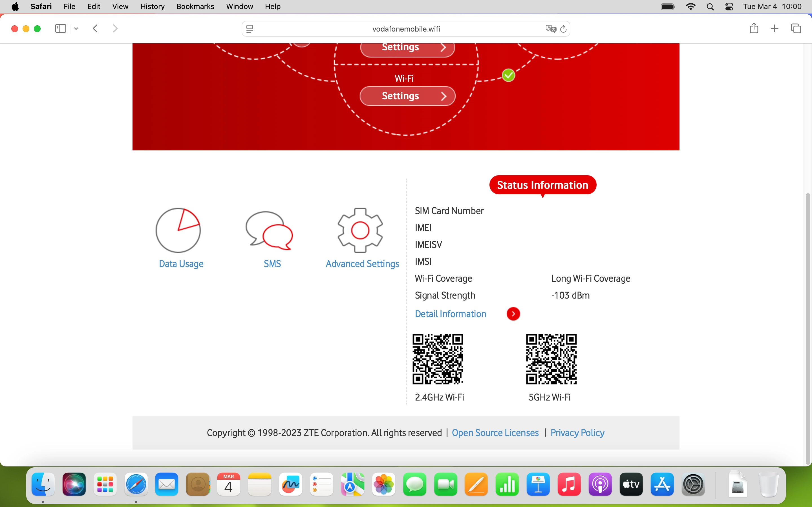
Task: Click the Safari Share icon
Action: point(754,28)
